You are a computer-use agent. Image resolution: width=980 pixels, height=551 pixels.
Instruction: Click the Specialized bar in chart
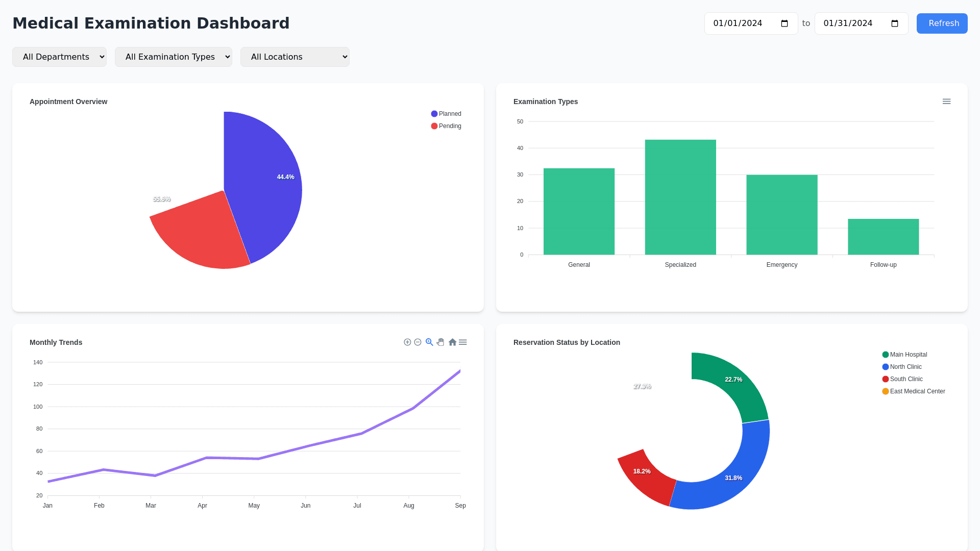(680, 197)
